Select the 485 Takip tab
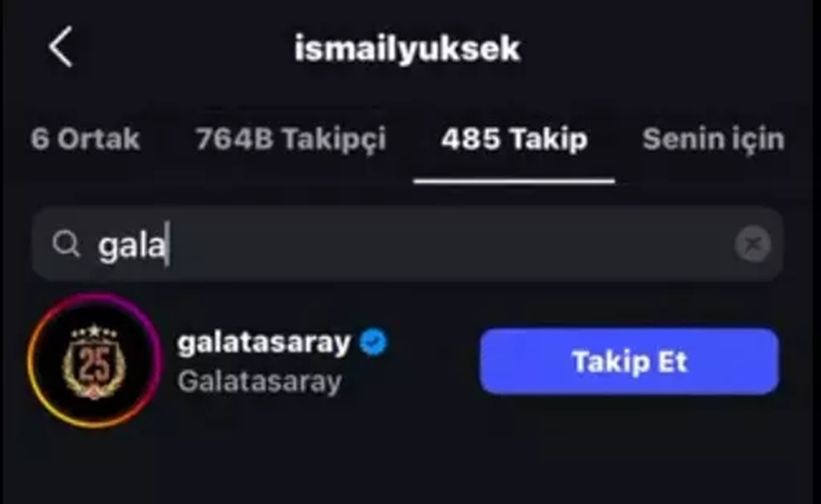Viewport: 821px width, 504px height. [514, 140]
